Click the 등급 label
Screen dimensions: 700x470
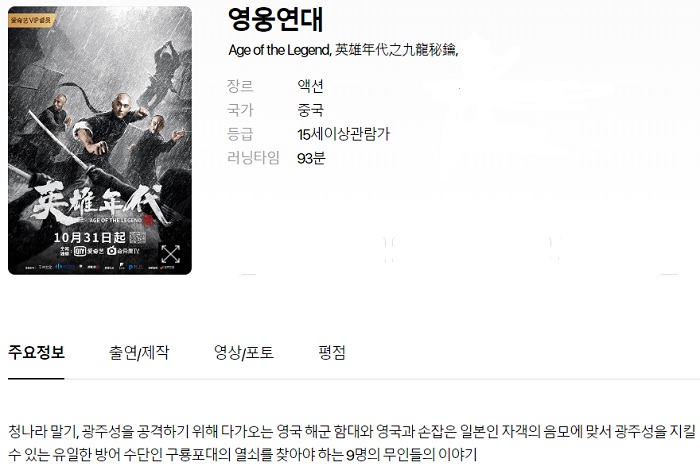240,133
